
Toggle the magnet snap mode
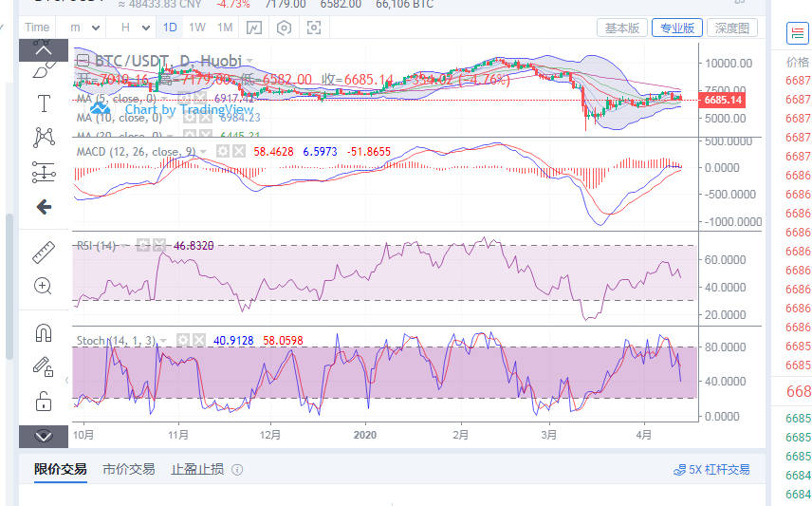click(44, 333)
